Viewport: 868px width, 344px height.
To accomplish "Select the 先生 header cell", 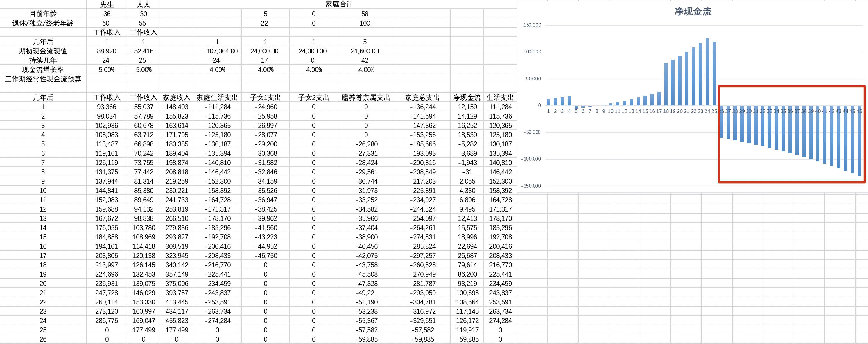I will tap(107, 4).
